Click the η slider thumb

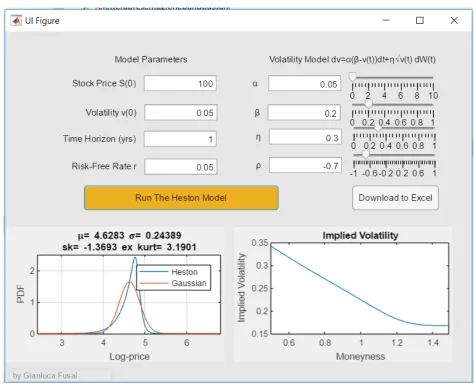click(378, 128)
